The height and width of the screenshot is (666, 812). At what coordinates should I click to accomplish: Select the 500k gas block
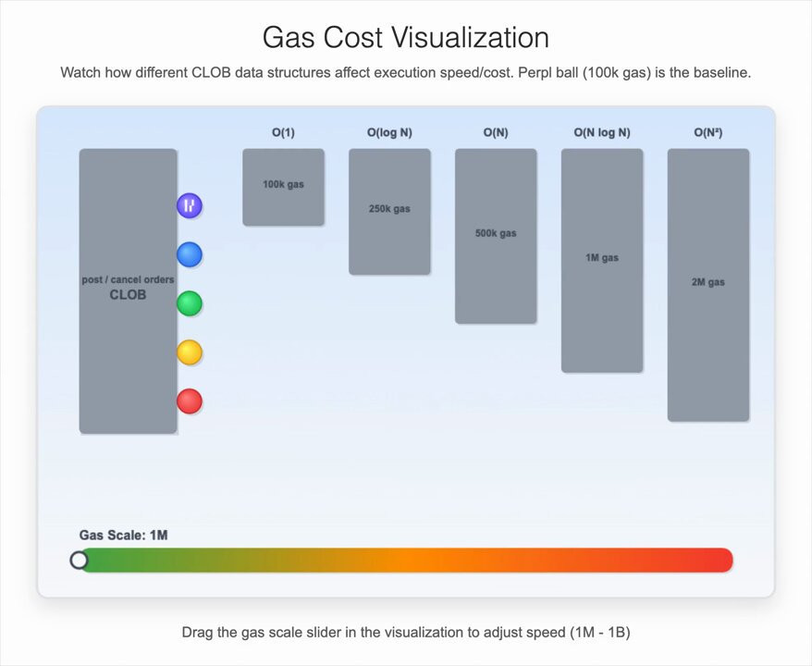(x=496, y=236)
